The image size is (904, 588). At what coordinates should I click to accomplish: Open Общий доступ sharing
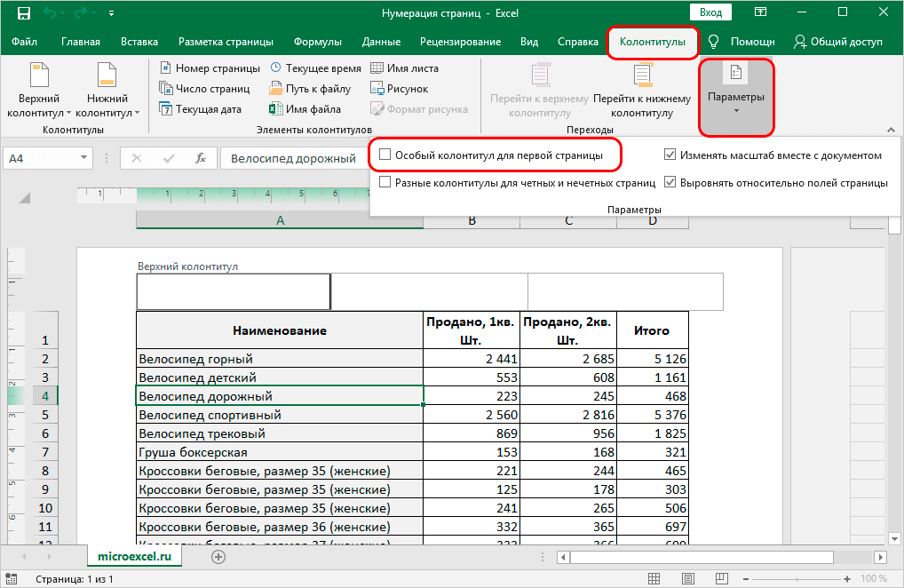[x=837, y=42]
